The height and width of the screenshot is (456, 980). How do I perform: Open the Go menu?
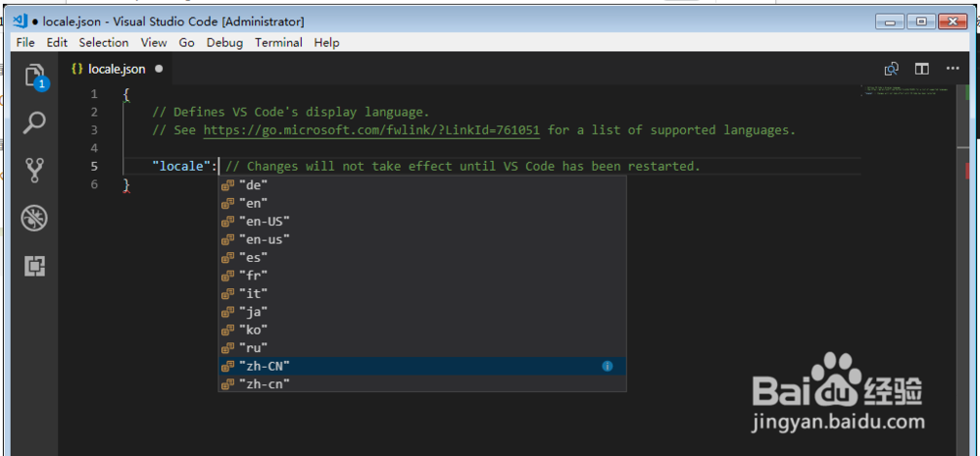pyautogui.click(x=187, y=42)
